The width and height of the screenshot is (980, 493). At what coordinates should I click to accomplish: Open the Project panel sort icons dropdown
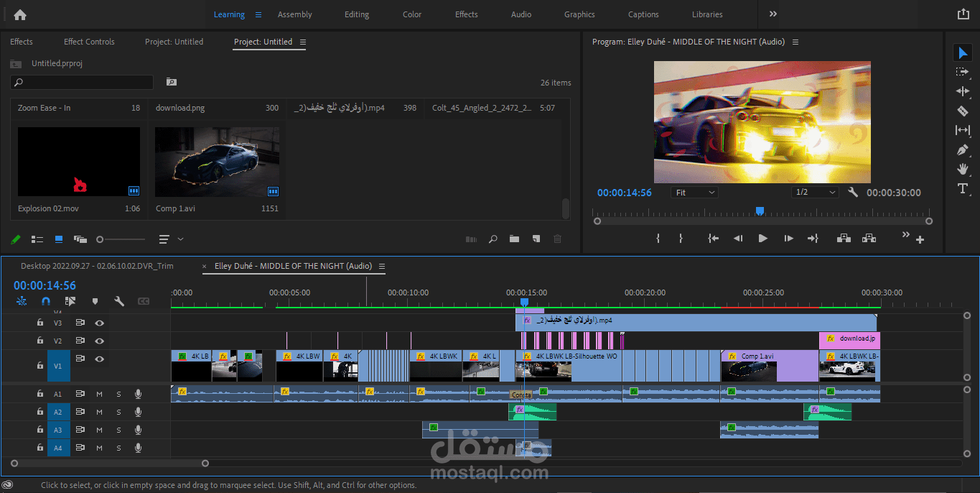170,239
